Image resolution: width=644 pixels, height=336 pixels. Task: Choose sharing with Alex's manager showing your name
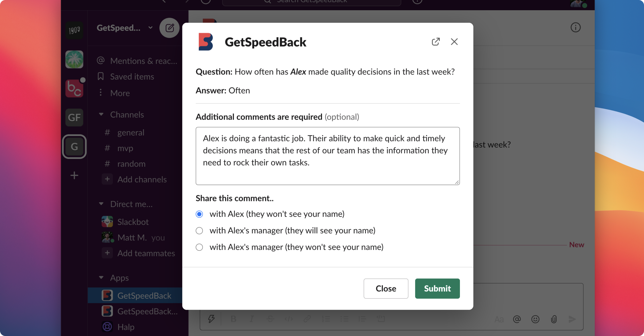click(x=199, y=230)
